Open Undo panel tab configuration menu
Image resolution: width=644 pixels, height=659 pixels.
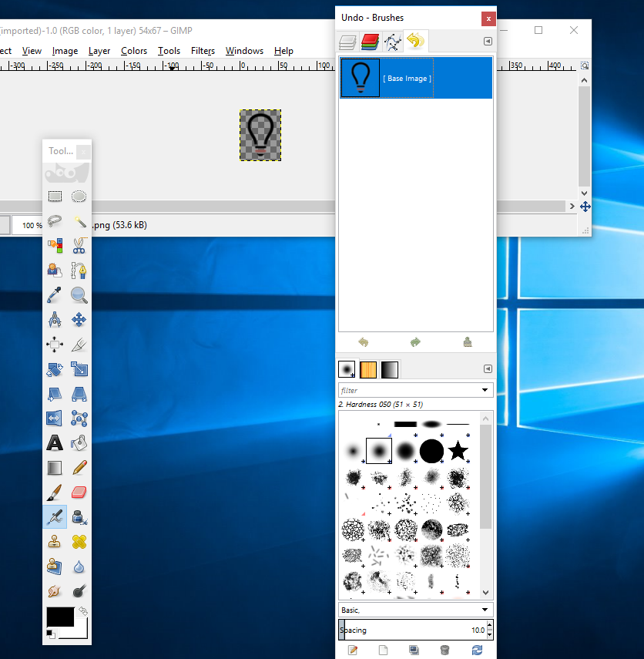(x=488, y=42)
